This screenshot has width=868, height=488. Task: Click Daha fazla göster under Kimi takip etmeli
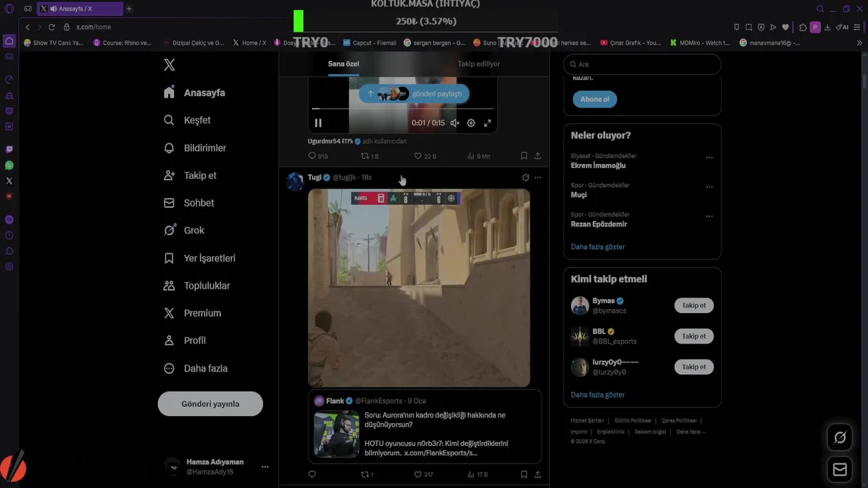[597, 394]
